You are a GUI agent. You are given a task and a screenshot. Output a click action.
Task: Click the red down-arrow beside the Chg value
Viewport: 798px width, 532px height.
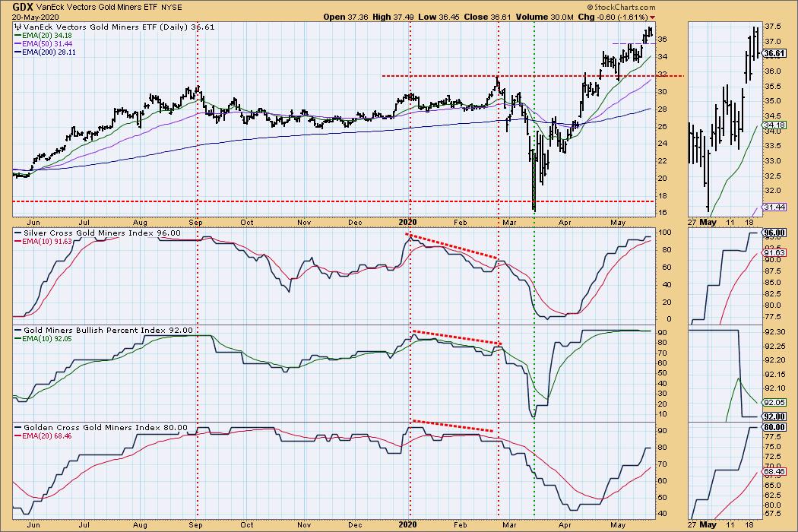click(652, 17)
